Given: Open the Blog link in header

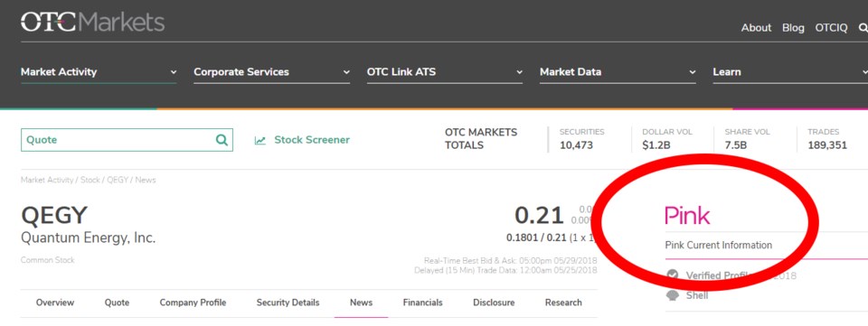Looking at the screenshot, I should pos(793,28).
